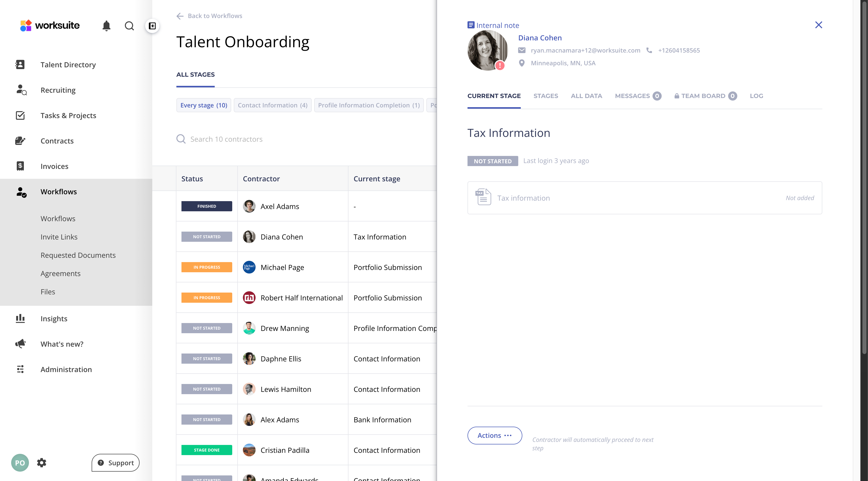Click the Internal note icon link
The height and width of the screenshot is (481, 868).
click(x=493, y=25)
